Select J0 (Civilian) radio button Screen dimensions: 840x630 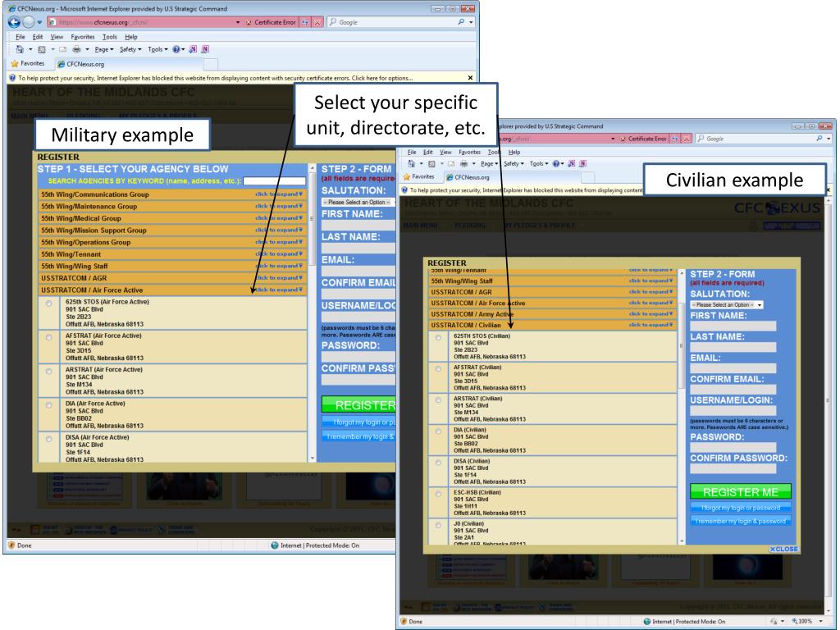tap(438, 525)
